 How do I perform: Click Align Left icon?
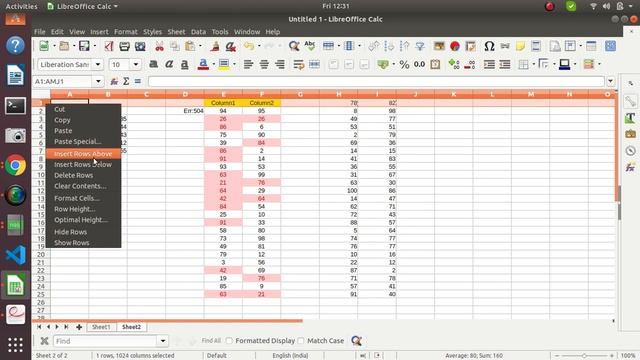(x=248, y=64)
